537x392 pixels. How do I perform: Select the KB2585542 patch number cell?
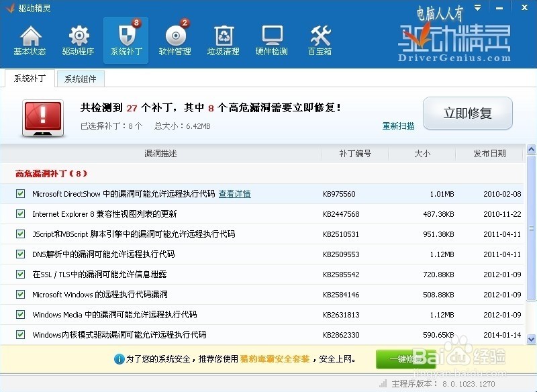coord(341,275)
